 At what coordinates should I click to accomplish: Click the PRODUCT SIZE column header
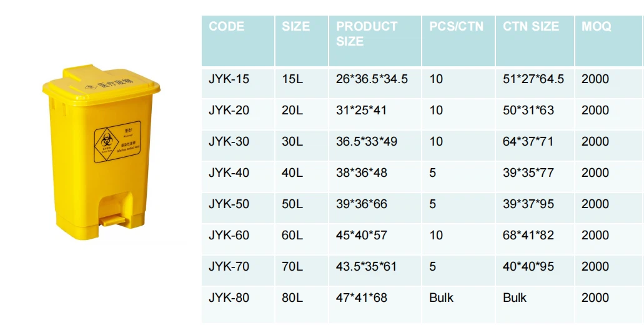click(x=367, y=34)
